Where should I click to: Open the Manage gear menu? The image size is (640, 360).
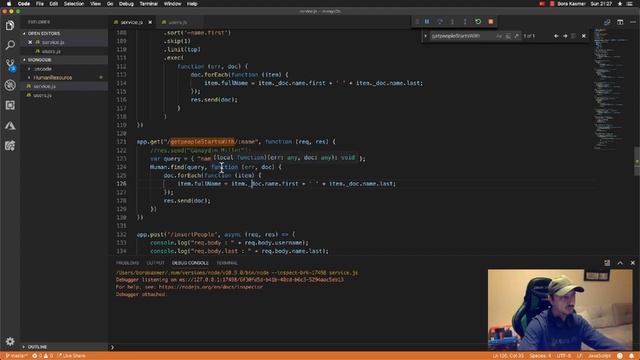tap(10, 341)
